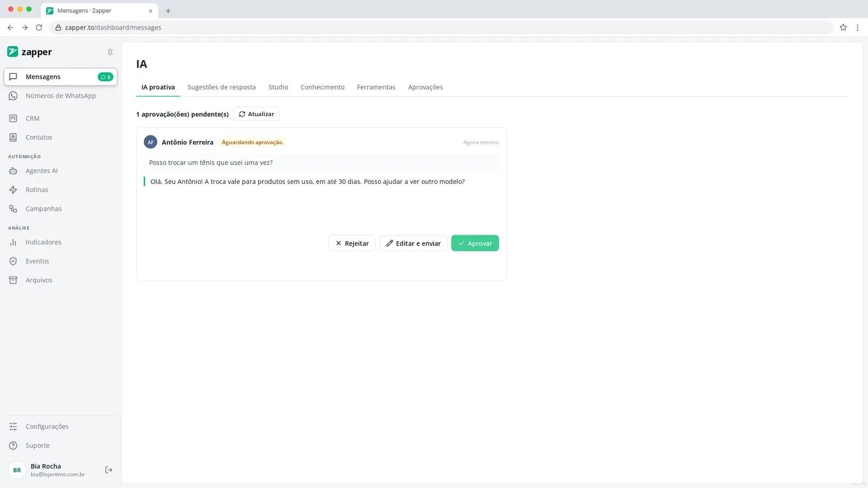The height and width of the screenshot is (488, 868).
Task: Unpin the sidebar with the pin icon
Action: (x=110, y=52)
